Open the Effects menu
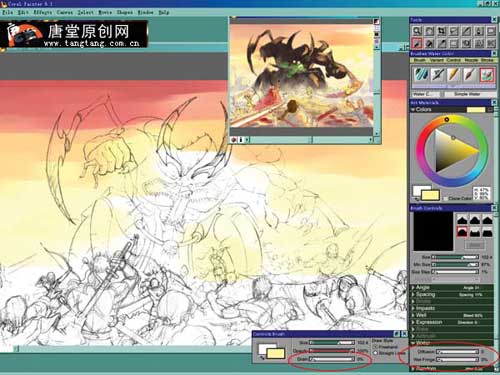500x375 pixels. pos(42,12)
